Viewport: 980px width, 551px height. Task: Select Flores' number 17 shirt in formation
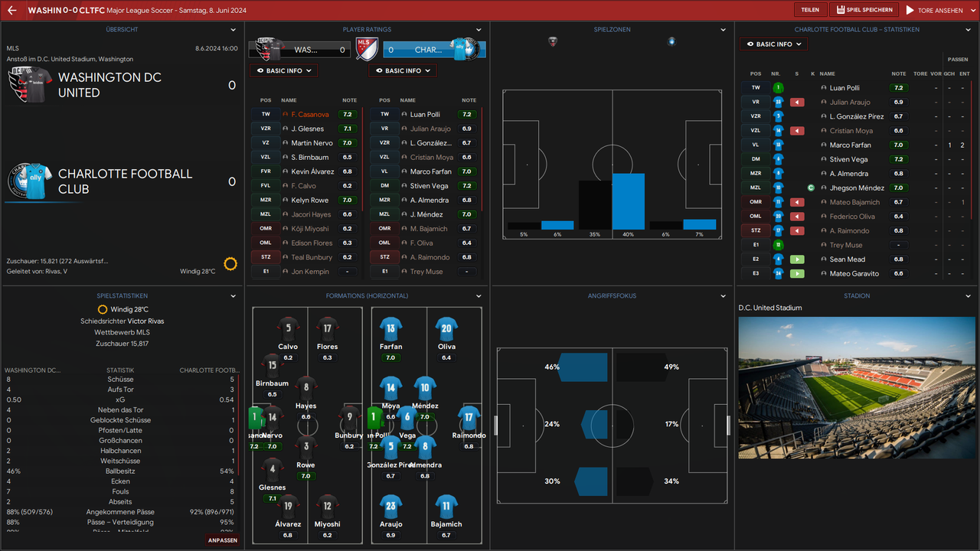point(327,330)
